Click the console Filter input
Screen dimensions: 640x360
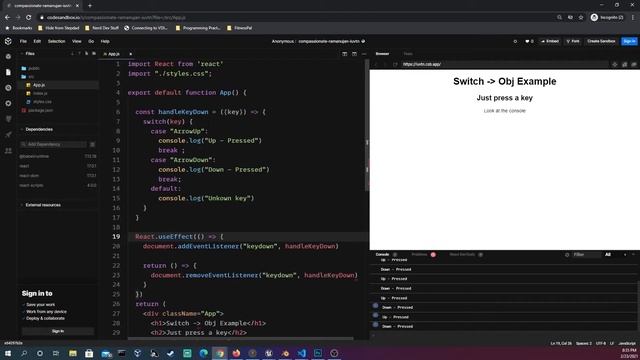click(x=587, y=255)
